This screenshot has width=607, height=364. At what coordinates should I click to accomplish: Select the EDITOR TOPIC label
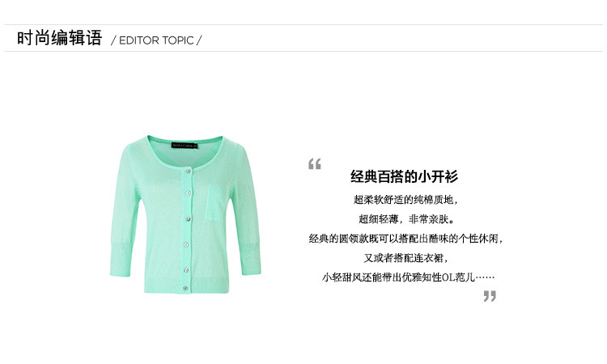pyautogui.click(x=156, y=40)
